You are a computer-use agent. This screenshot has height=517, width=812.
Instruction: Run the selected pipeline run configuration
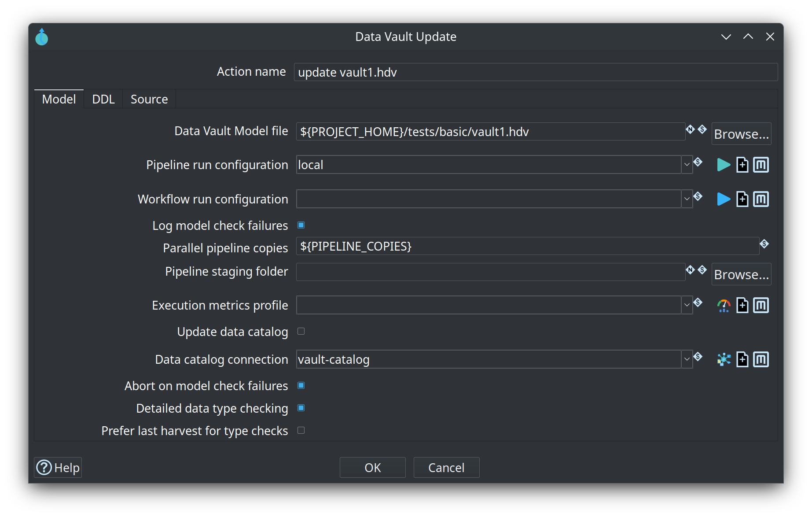coord(724,165)
